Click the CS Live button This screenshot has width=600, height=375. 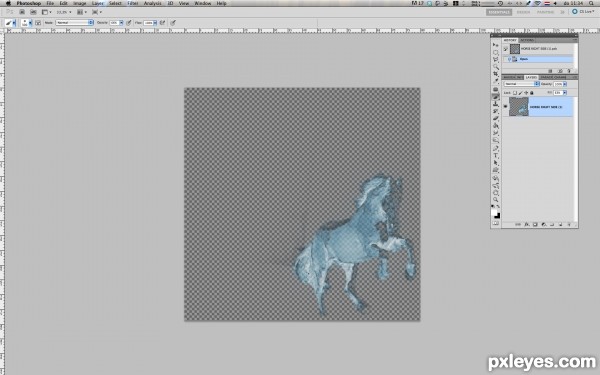point(583,12)
